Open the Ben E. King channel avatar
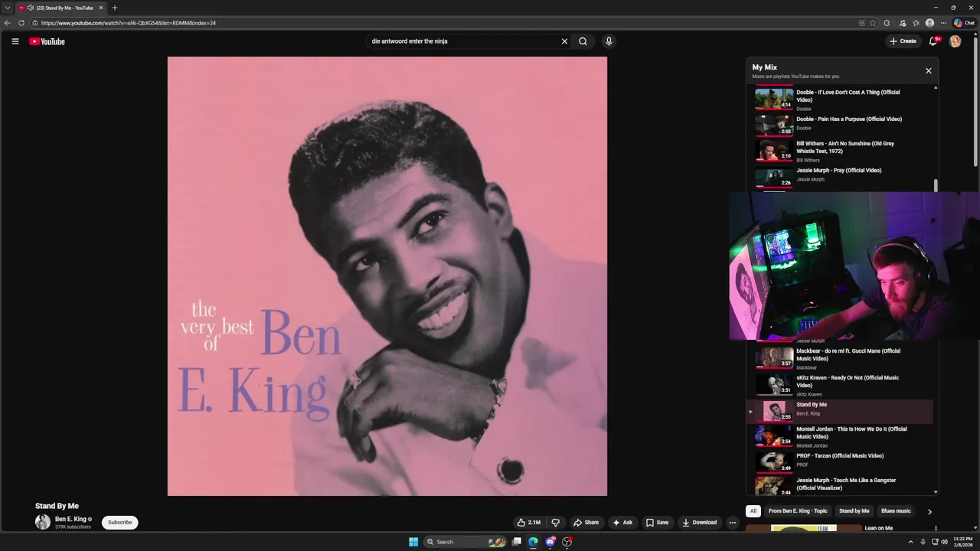980x551 pixels. 43,522
